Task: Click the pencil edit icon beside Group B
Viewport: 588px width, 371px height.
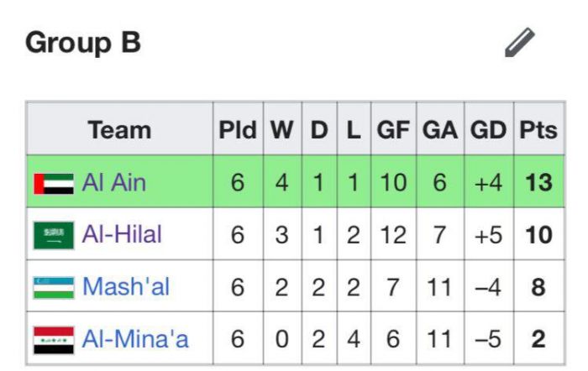Action: (520, 42)
